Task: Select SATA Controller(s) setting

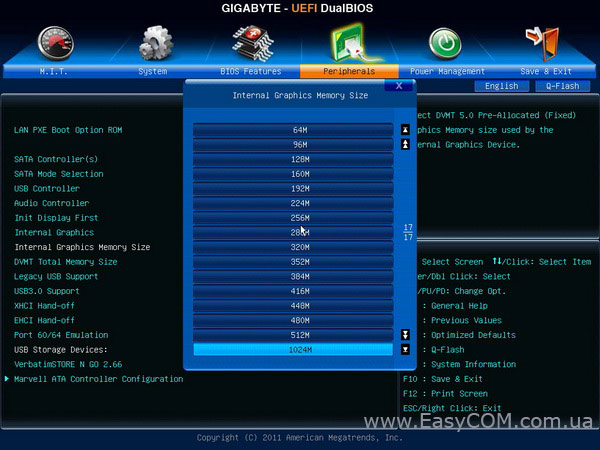Action: point(56,159)
